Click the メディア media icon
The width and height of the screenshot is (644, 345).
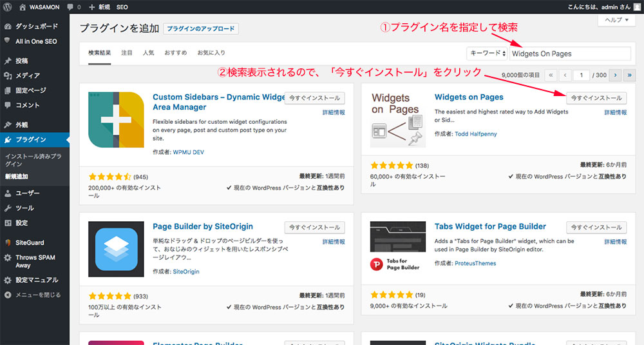pos(8,75)
